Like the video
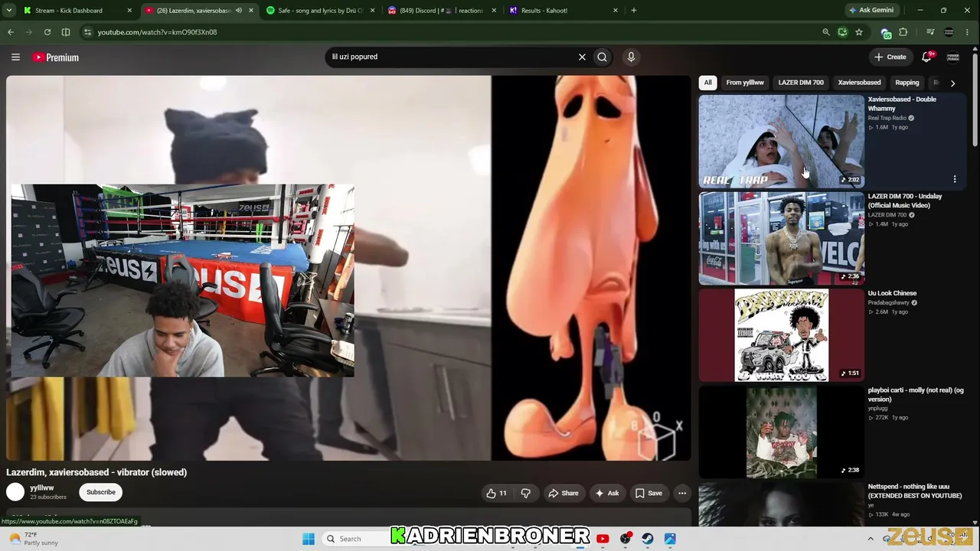980x551 pixels. [496, 494]
